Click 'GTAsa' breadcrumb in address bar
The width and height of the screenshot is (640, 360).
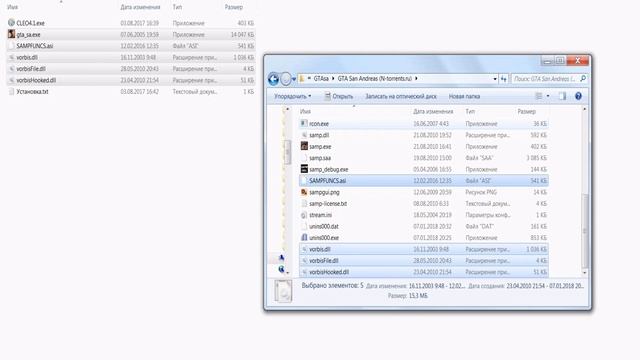321,78
